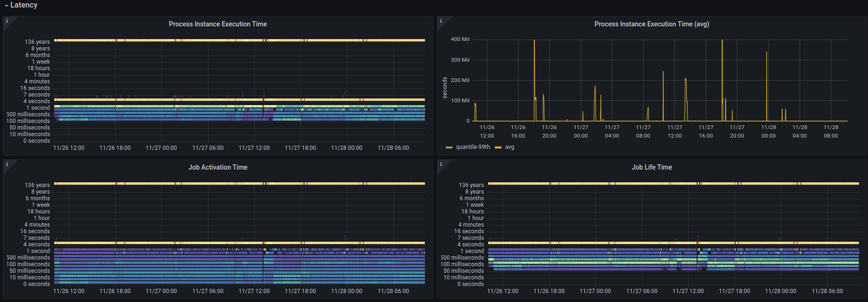The width and height of the screenshot is (868, 302).
Task: Collapse the Latency row chevron
Action: click(7, 6)
